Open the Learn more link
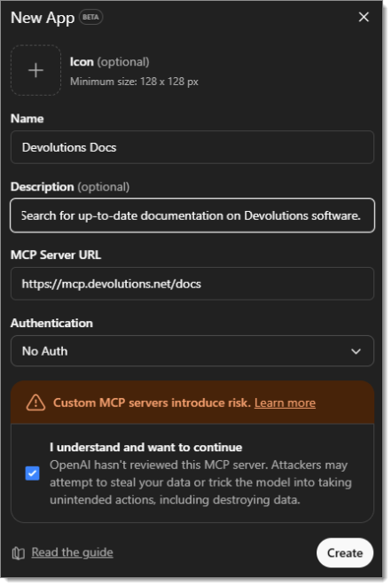This screenshot has height=587, width=392. pos(285,403)
